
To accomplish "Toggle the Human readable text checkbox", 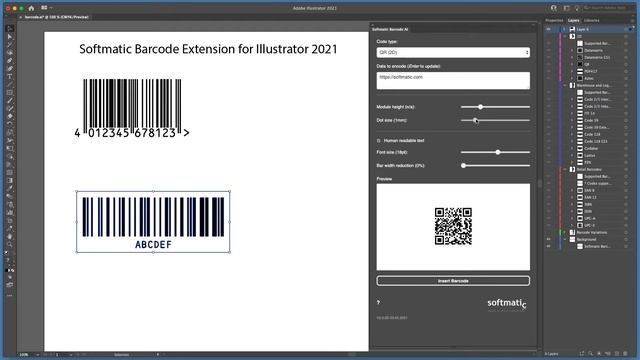I will coord(378,140).
